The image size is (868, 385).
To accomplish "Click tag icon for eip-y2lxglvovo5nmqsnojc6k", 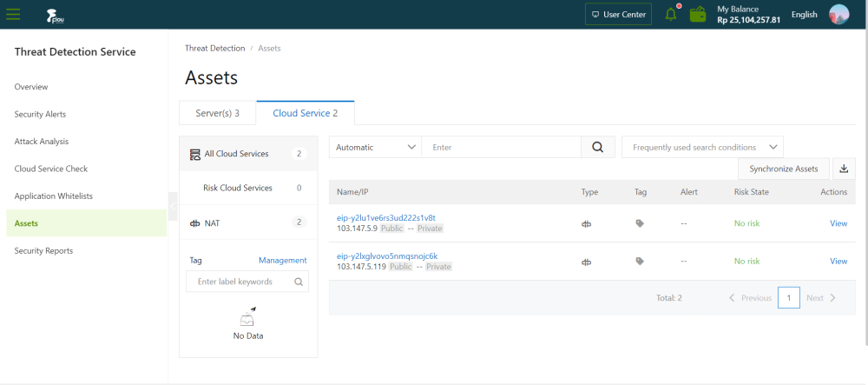I will point(640,262).
